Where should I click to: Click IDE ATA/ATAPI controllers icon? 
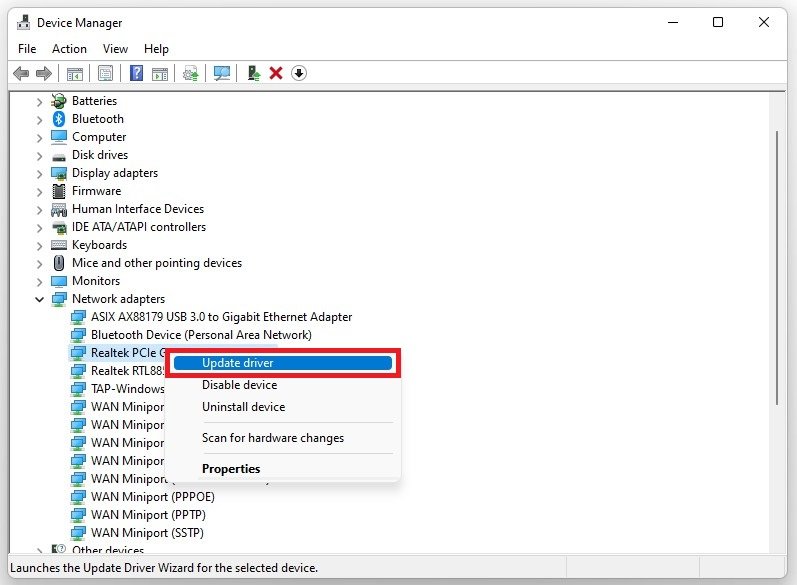tap(59, 227)
